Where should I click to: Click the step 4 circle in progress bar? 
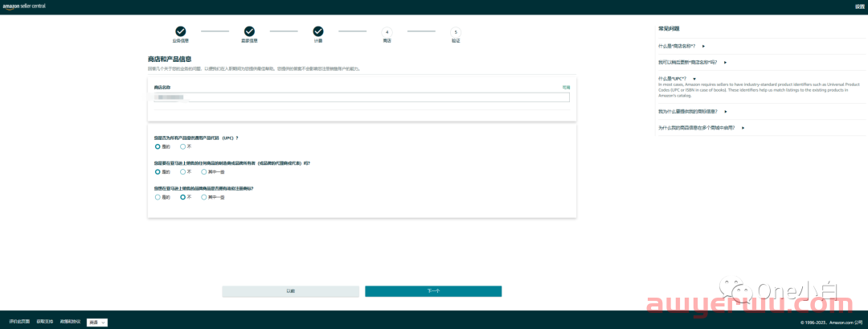pos(387,31)
